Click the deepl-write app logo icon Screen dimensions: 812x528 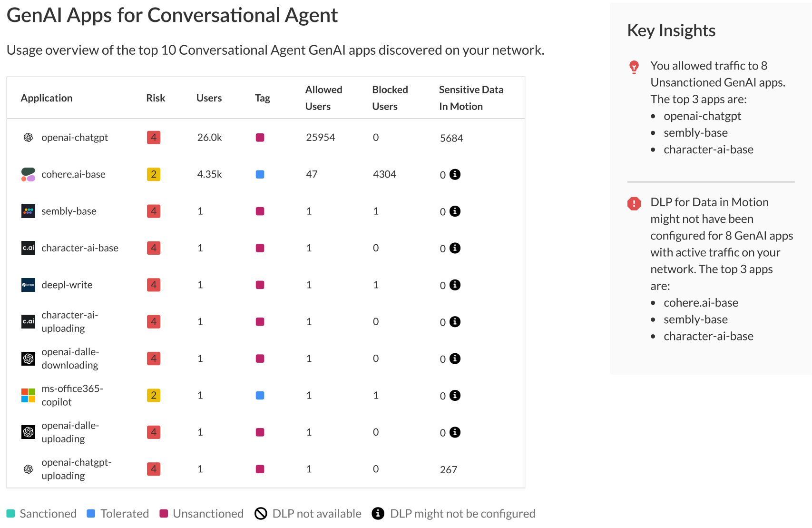28,285
